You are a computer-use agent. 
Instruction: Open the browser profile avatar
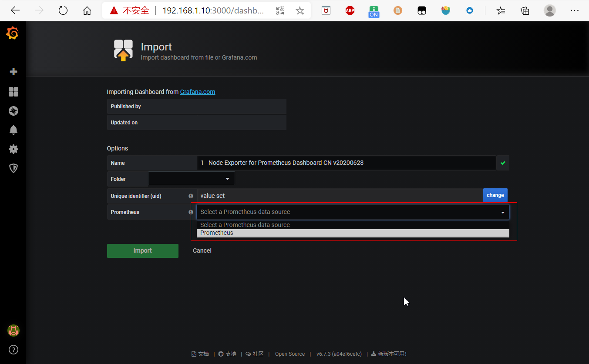550,10
